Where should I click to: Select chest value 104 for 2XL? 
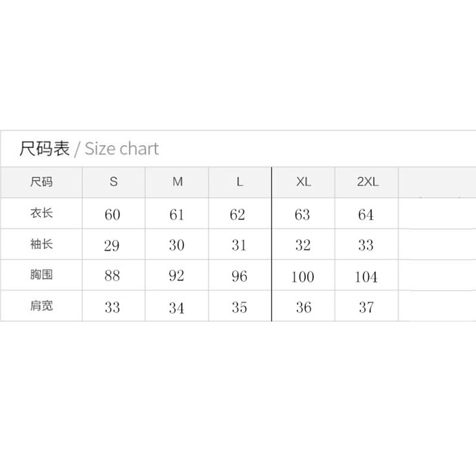coord(366,277)
